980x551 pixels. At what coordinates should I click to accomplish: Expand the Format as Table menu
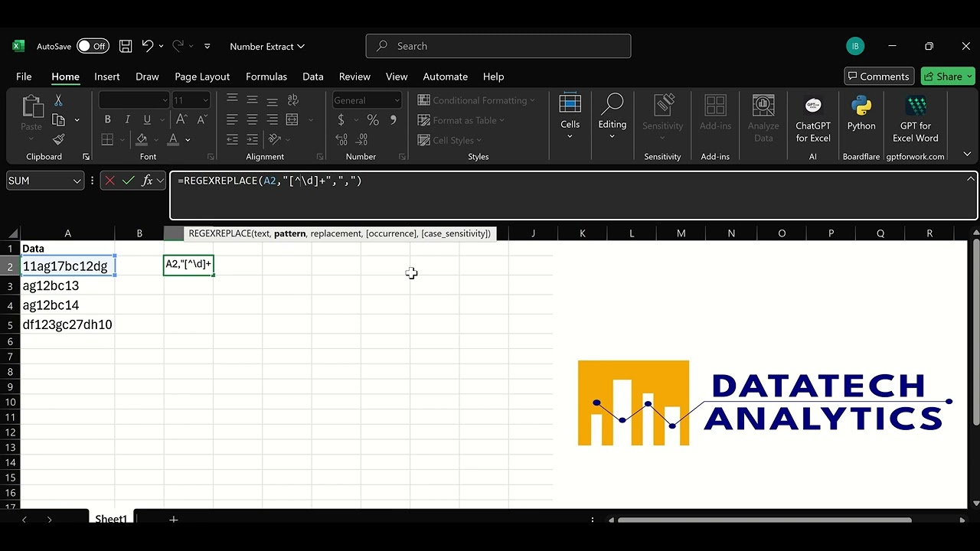coord(461,120)
